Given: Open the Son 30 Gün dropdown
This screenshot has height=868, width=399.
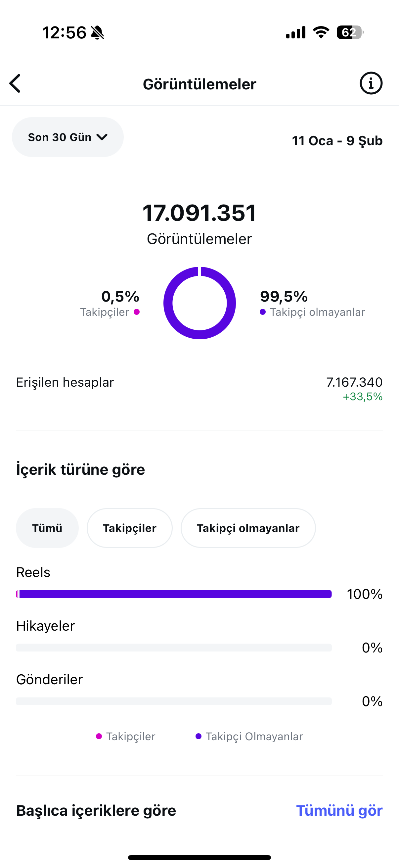Looking at the screenshot, I should (68, 137).
